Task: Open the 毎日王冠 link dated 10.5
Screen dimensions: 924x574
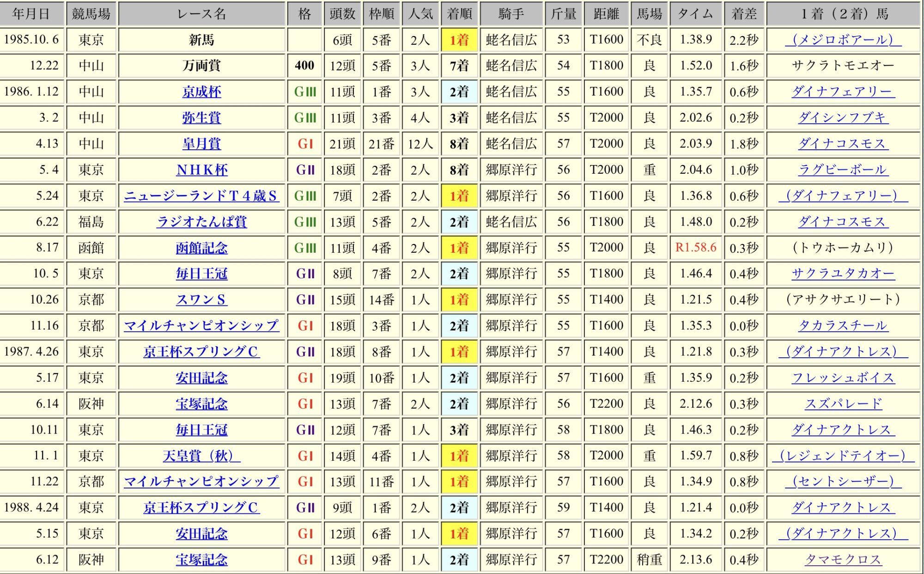Action: 201,274
